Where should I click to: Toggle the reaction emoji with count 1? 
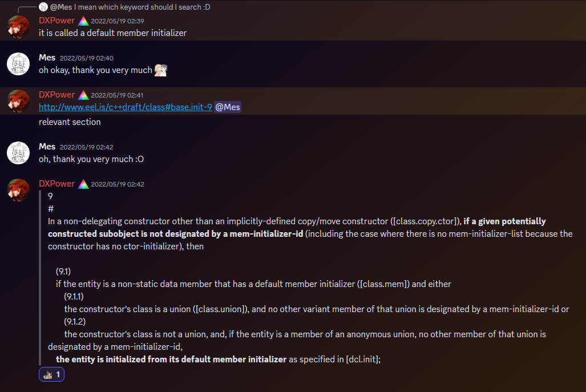51,374
